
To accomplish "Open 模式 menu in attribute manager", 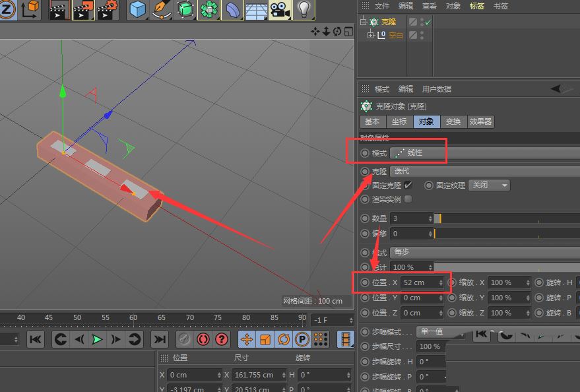I will pyautogui.click(x=382, y=88).
